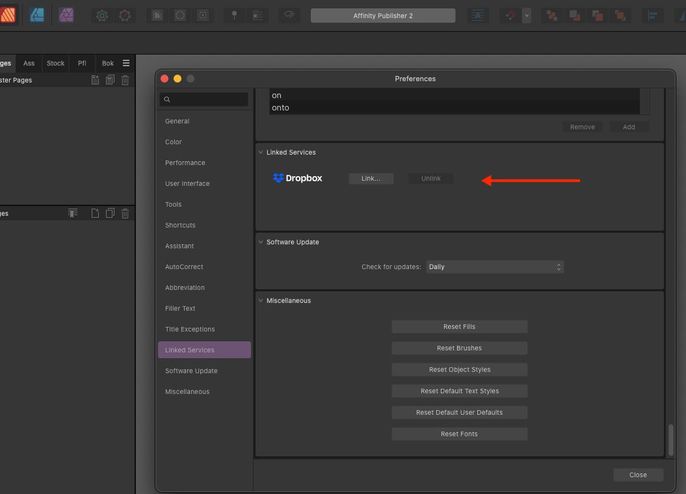Switch to the Affinity Photo persona icon
The height and width of the screenshot is (494, 686).
(x=66, y=15)
